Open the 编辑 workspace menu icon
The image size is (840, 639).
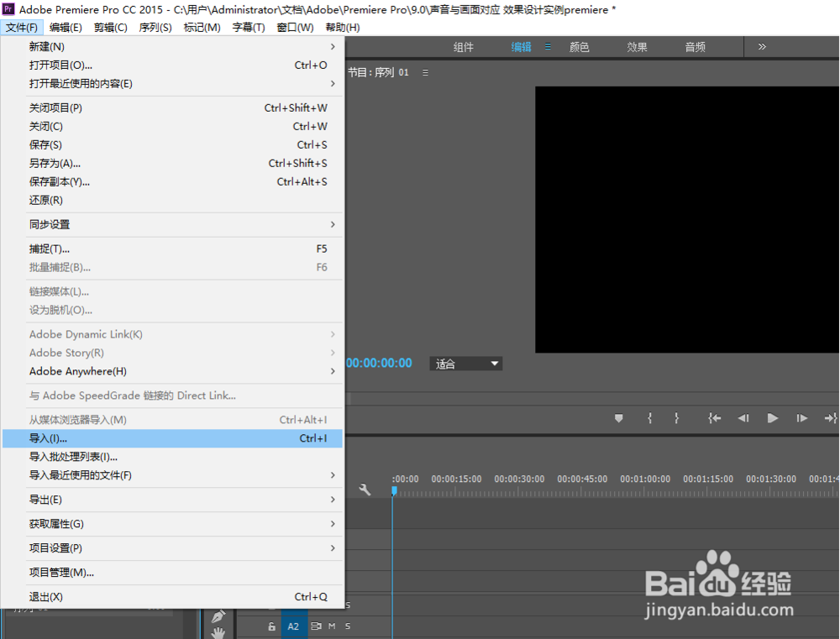(548, 46)
